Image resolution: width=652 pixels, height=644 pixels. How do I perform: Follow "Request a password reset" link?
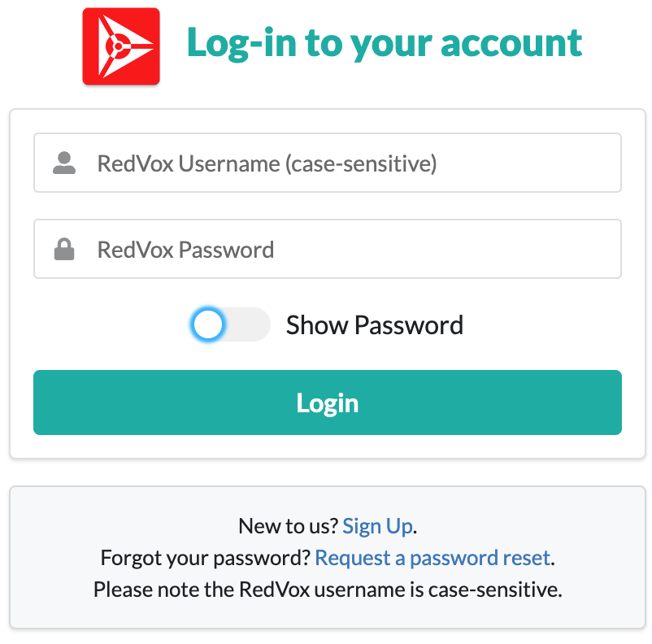click(432, 558)
